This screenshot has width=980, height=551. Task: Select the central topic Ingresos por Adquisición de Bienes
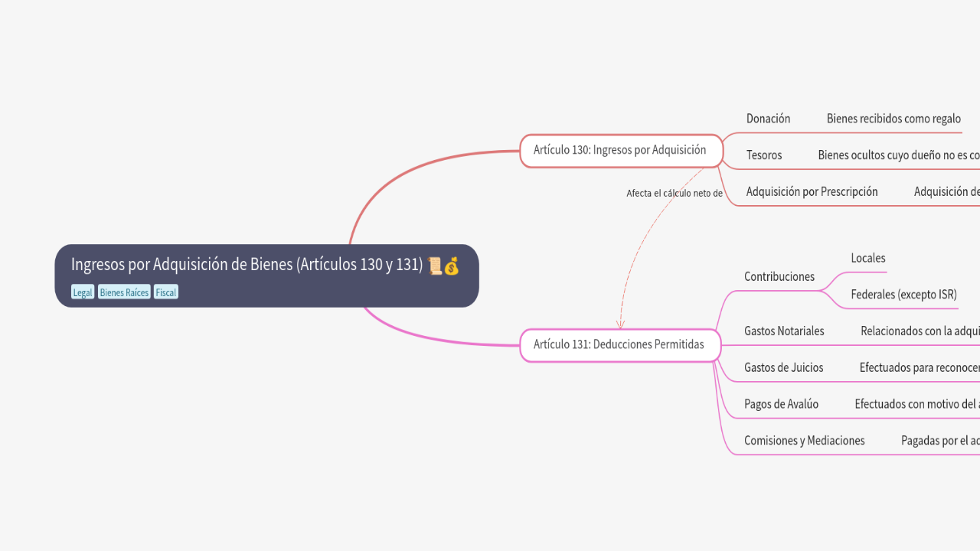coord(247,265)
